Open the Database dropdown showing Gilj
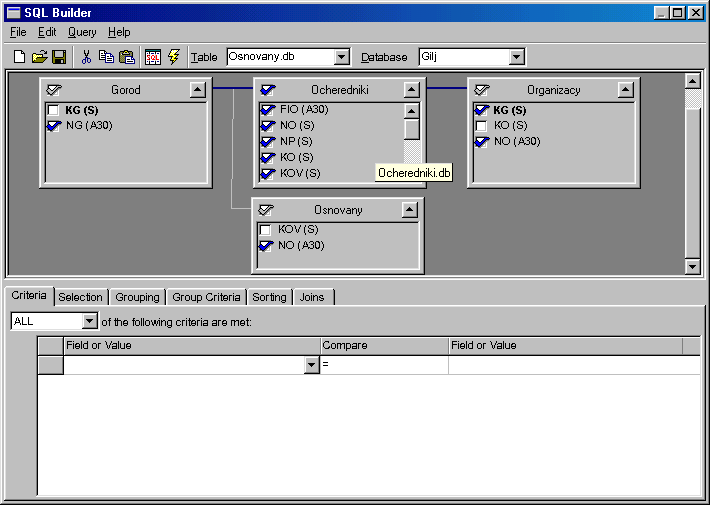Screen dimensions: 710x505 516,57
